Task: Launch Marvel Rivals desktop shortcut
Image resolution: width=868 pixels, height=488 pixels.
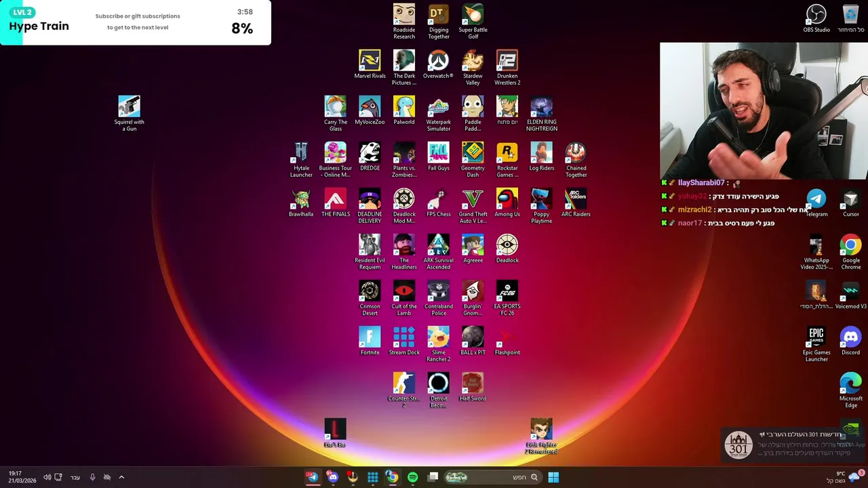Action: click(x=370, y=64)
